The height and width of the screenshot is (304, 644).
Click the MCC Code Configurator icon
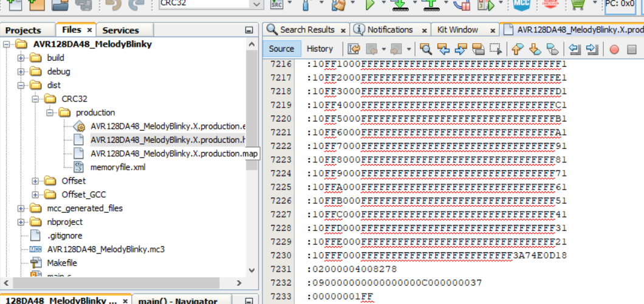click(x=521, y=5)
